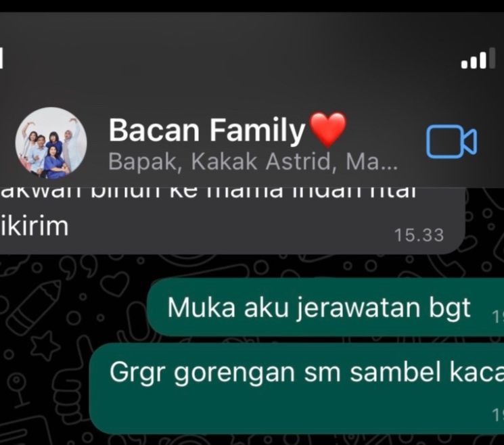The image size is (504, 445).
Task: Select the received message ending with "ikirim"
Action: (232, 220)
